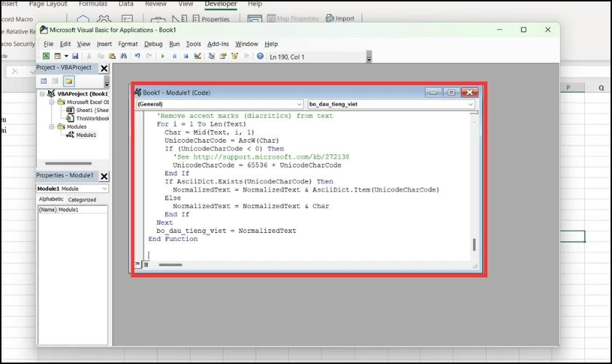Save the workbook with the floppy disk icon
612x364 pixels.
pyautogui.click(x=75, y=56)
